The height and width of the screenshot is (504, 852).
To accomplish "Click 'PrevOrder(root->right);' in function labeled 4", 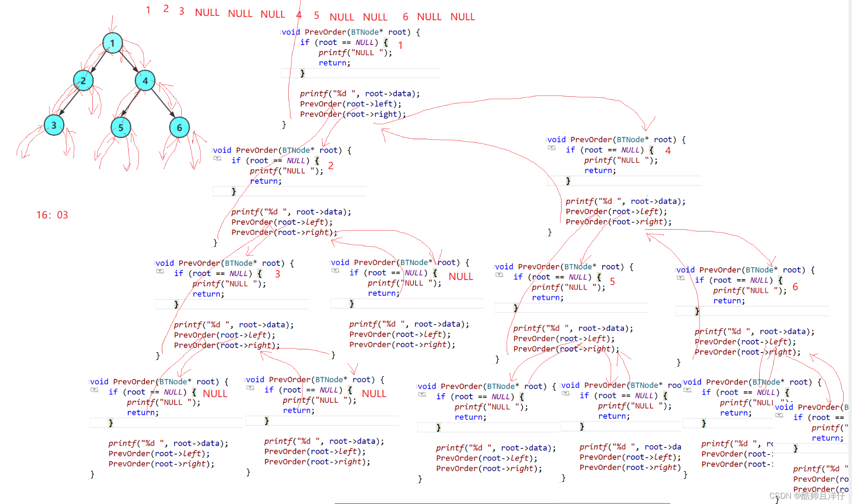I will pos(619,222).
